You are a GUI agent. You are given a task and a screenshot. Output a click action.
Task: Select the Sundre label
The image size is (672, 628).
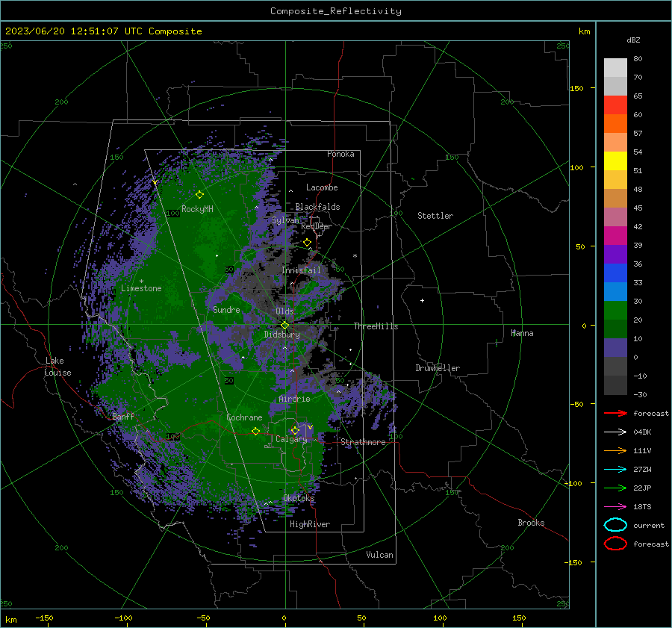226,310
